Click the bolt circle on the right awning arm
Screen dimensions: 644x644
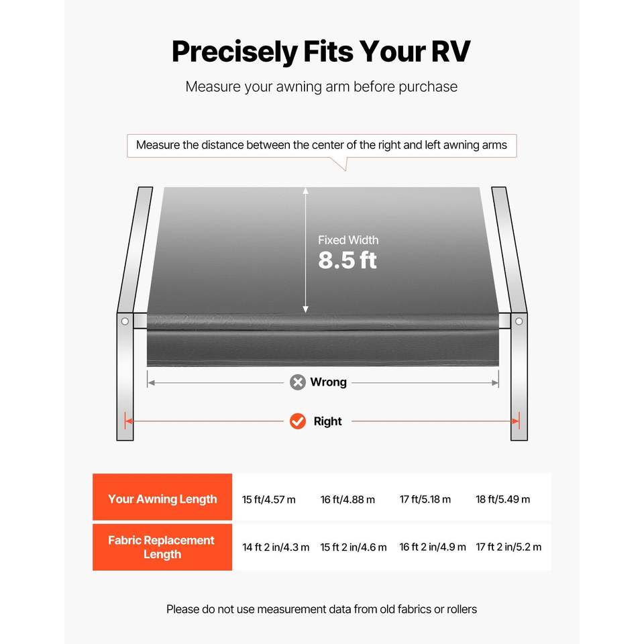(x=519, y=321)
